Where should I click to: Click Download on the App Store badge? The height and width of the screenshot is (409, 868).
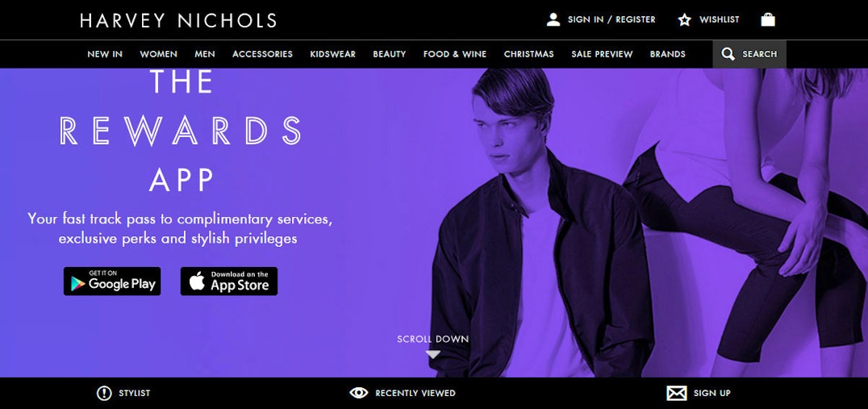click(x=229, y=282)
